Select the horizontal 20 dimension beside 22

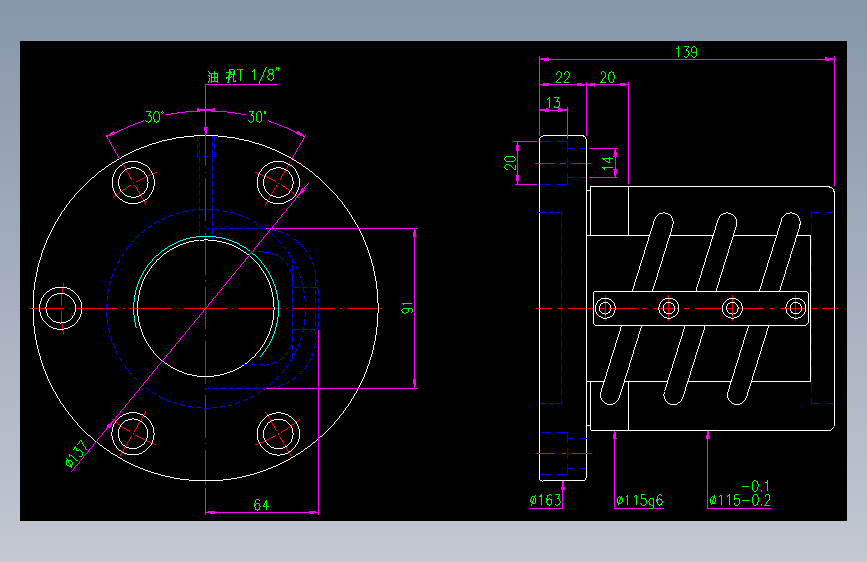(608, 77)
